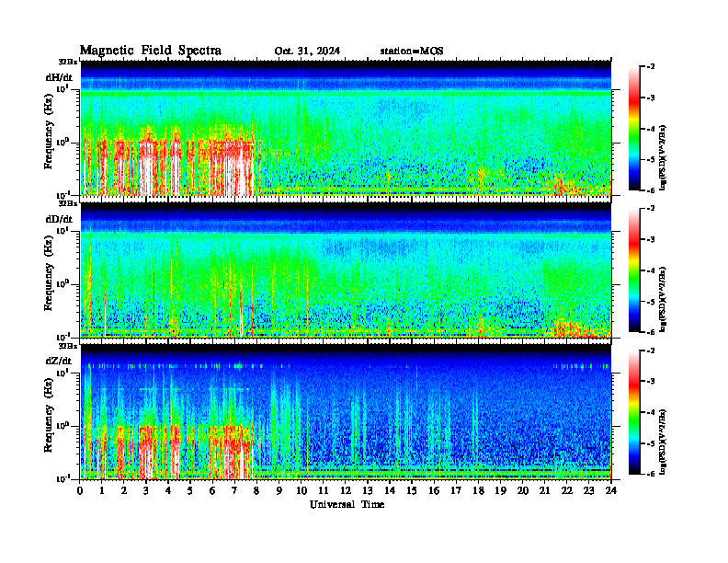Image resolution: width=728 pixels, height=563 pixels.
Task: Click the 'dZ/dt' panel label
Action: pyautogui.click(x=59, y=361)
